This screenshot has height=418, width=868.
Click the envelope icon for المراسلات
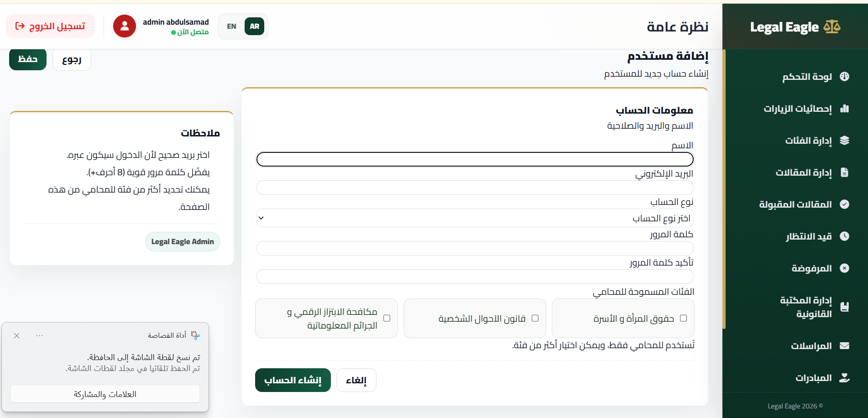click(844, 346)
